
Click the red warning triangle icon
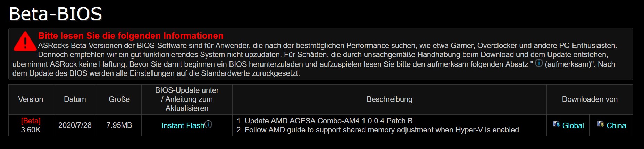25,41
